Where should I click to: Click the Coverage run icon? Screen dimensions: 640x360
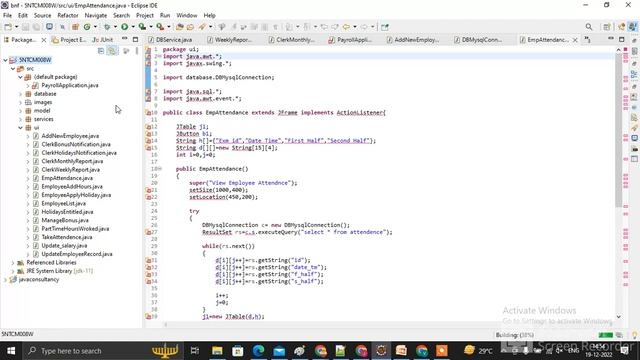[142, 27]
